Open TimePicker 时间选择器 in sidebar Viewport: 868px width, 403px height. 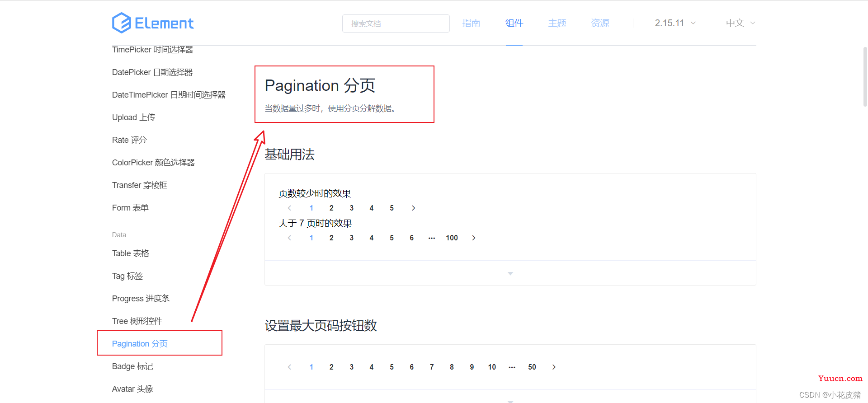pos(152,50)
